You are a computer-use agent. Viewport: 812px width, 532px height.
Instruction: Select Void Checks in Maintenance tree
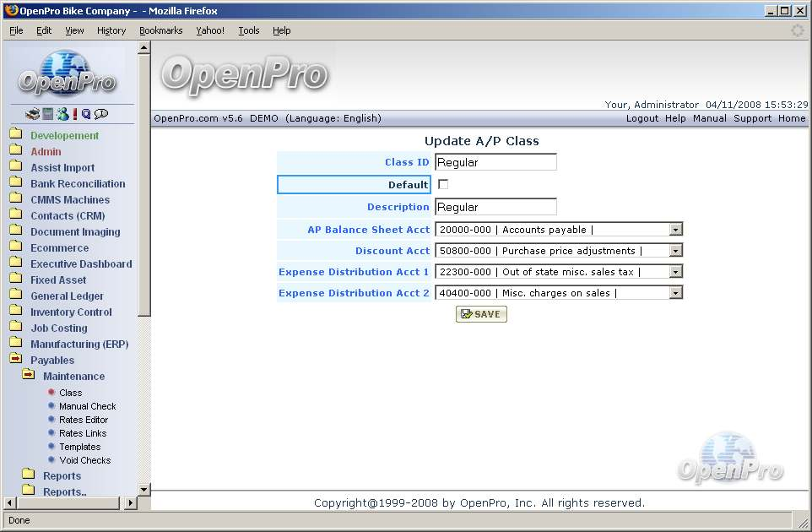[x=84, y=460]
